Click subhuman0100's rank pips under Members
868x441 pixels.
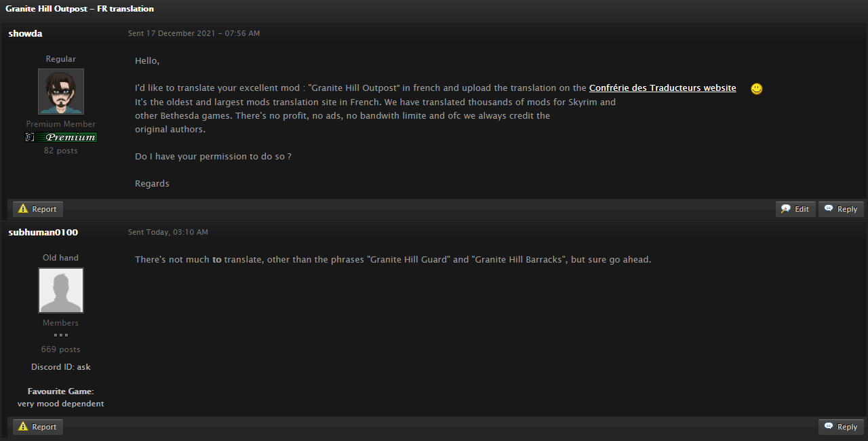tap(61, 335)
